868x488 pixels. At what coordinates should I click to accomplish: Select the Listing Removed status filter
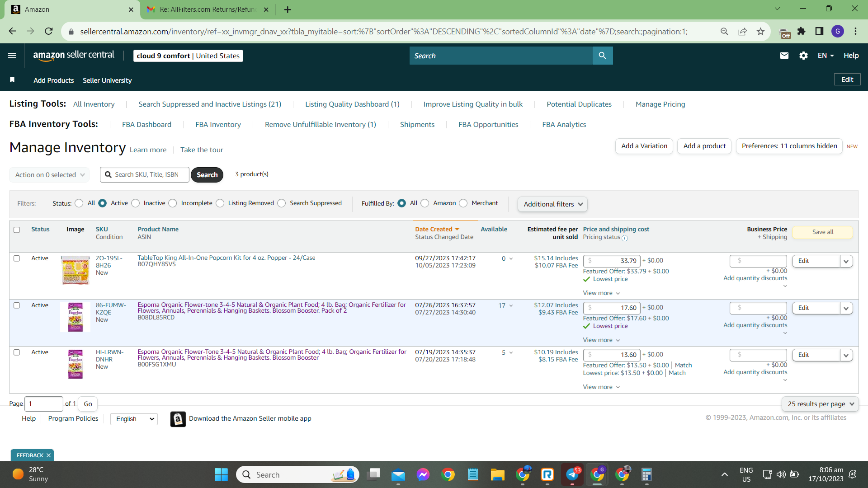[x=220, y=203]
